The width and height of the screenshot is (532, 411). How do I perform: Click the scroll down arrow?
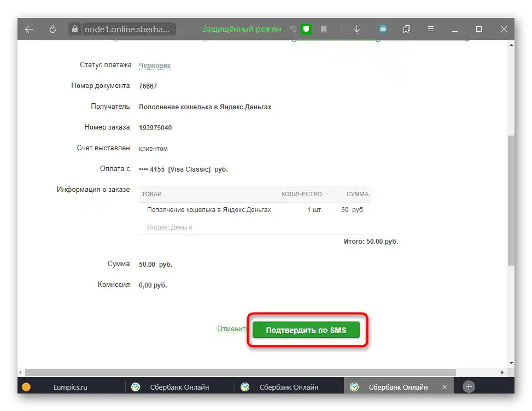coord(511,363)
